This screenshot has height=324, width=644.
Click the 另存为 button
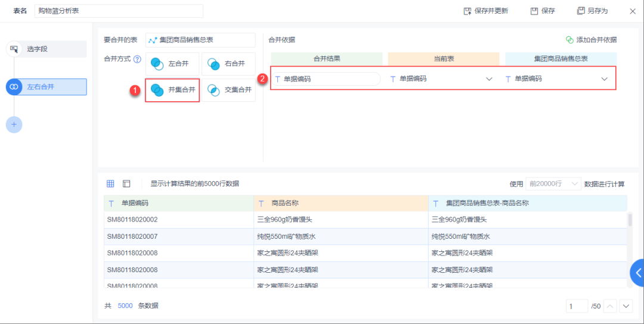(592, 11)
